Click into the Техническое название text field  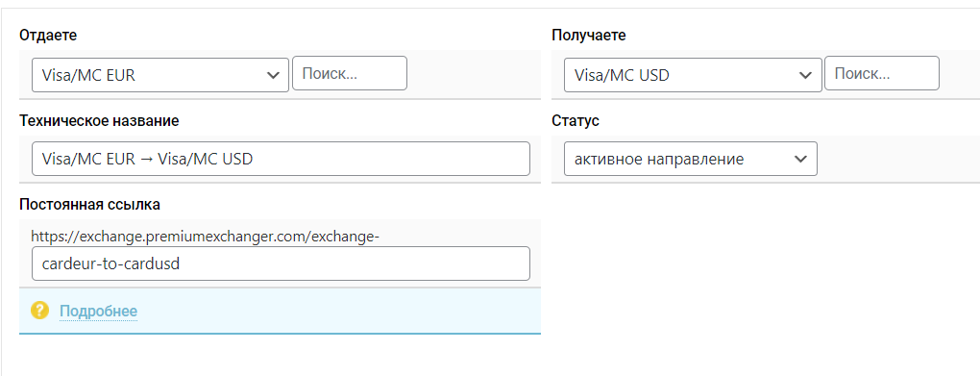pyautogui.click(x=281, y=159)
